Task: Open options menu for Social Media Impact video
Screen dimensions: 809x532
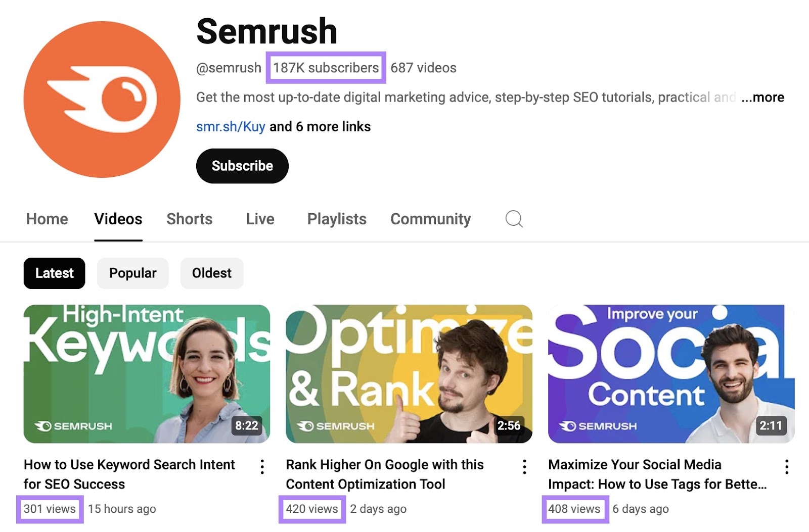Action: click(x=786, y=468)
